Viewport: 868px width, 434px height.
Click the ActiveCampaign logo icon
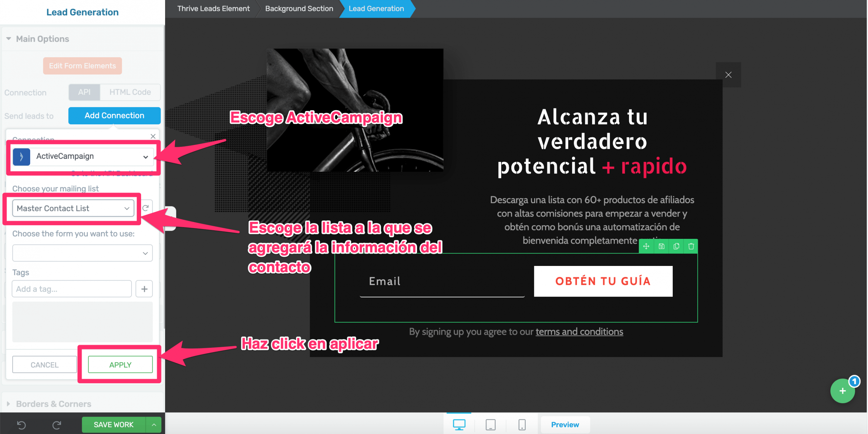(x=21, y=157)
